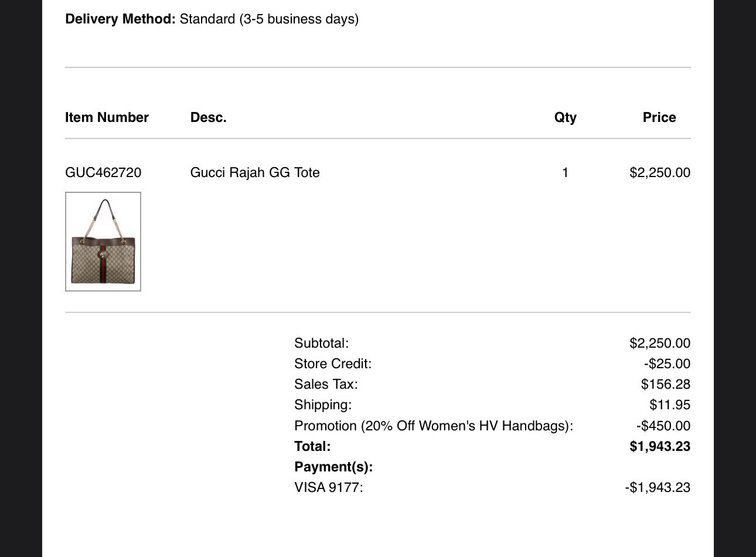Click the Item Number column header
This screenshot has width=756, height=557.
tap(107, 117)
